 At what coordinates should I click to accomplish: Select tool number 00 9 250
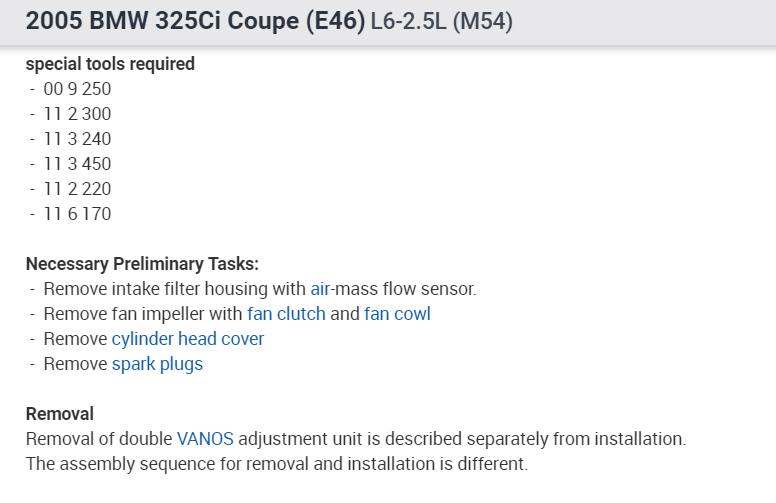[77, 89]
